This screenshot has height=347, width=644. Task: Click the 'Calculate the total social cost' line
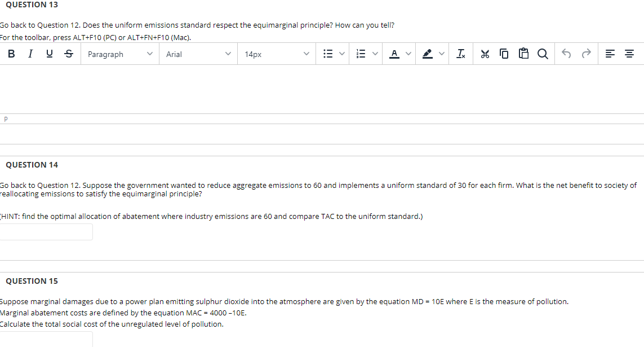click(x=112, y=324)
